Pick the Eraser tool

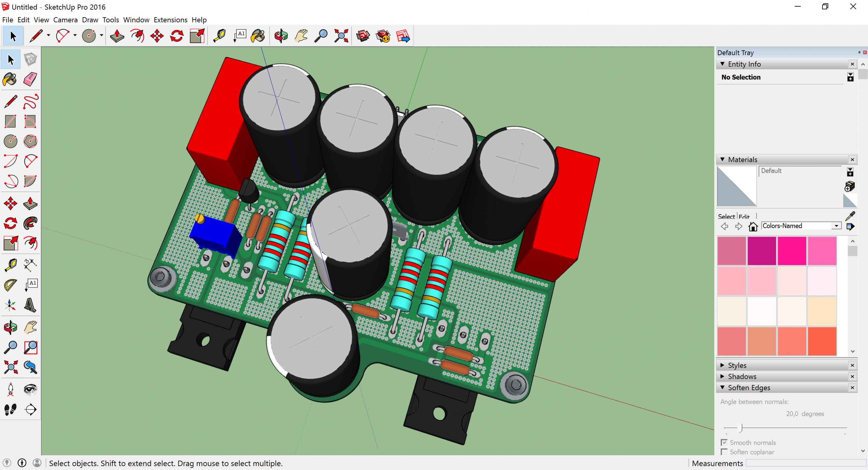(30, 80)
